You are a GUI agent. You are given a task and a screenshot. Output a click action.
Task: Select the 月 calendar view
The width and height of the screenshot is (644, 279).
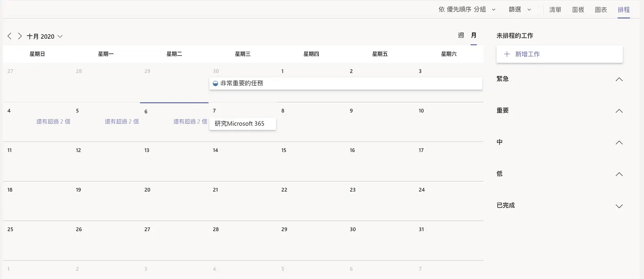pyautogui.click(x=474, y=35)
